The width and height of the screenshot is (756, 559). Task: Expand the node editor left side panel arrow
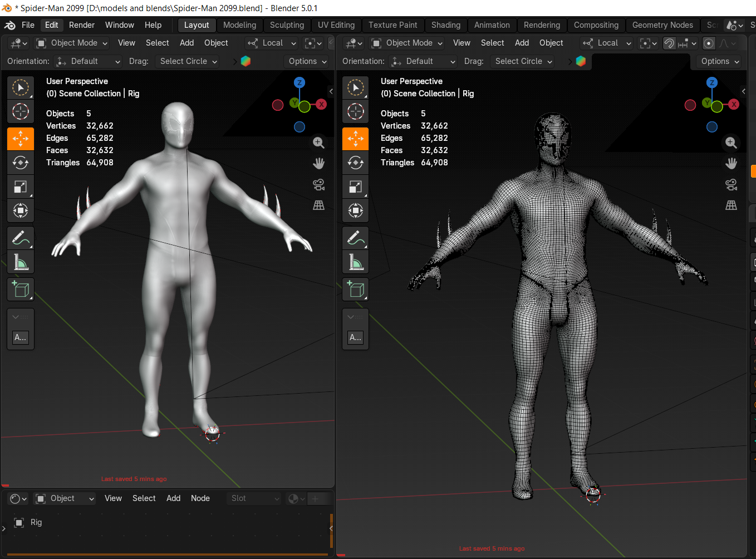click(4, 528)
